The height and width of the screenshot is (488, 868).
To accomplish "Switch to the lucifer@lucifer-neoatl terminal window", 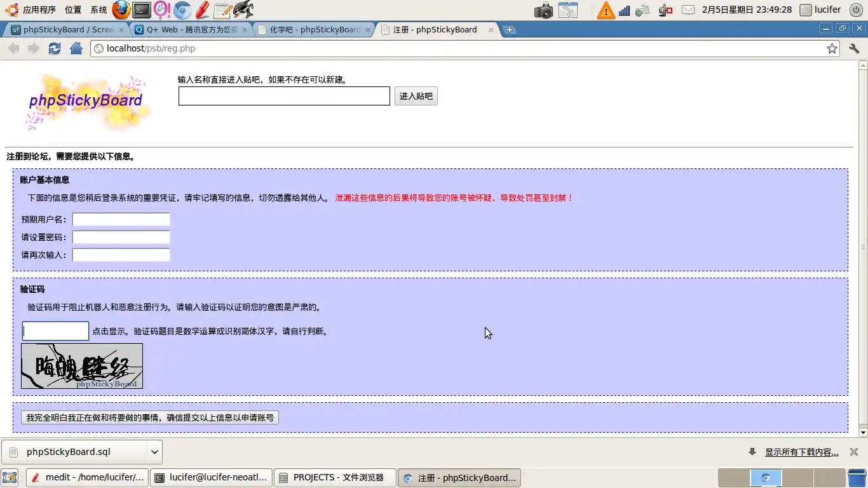I will [x=212, y=478].
